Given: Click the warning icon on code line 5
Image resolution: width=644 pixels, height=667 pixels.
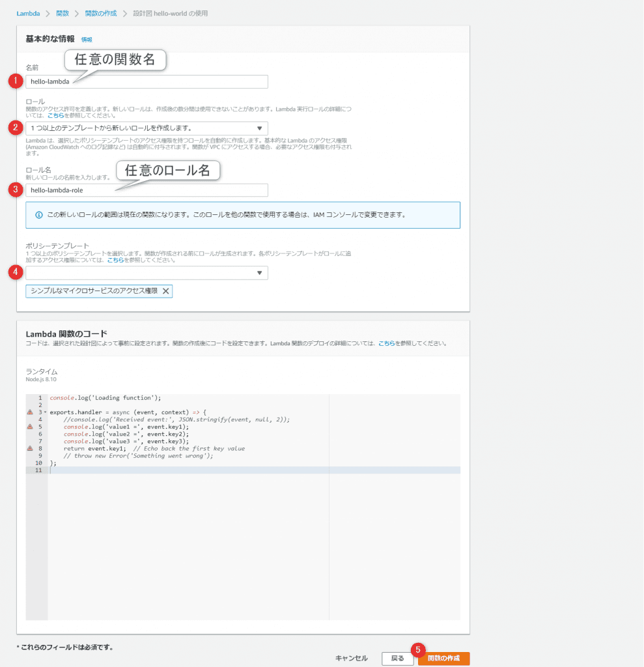Looking at the screenshot, I should [x=29, y=427].
